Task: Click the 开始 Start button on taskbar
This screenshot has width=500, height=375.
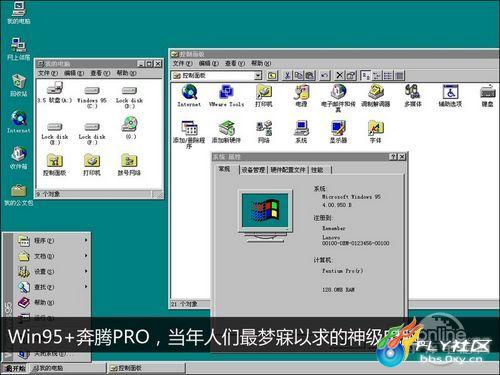Action: click(15, 368)
